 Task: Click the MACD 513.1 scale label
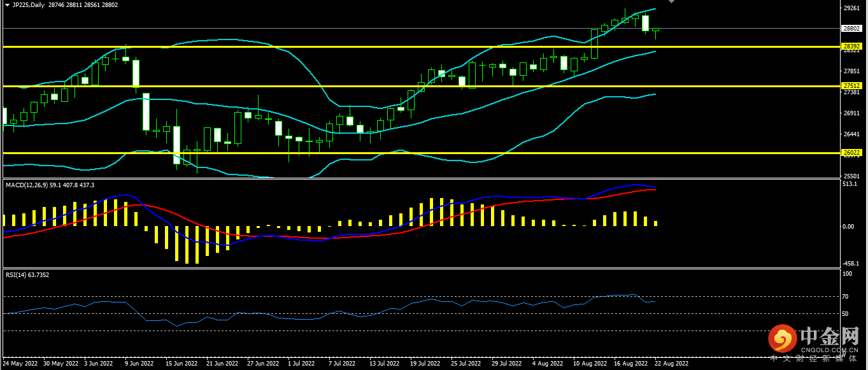tap(850, 185)
